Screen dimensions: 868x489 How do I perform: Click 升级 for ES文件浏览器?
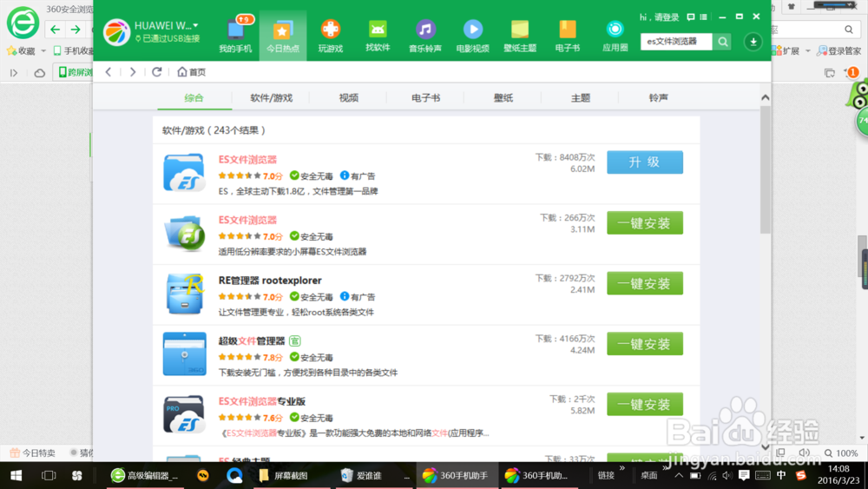(645, 162)
